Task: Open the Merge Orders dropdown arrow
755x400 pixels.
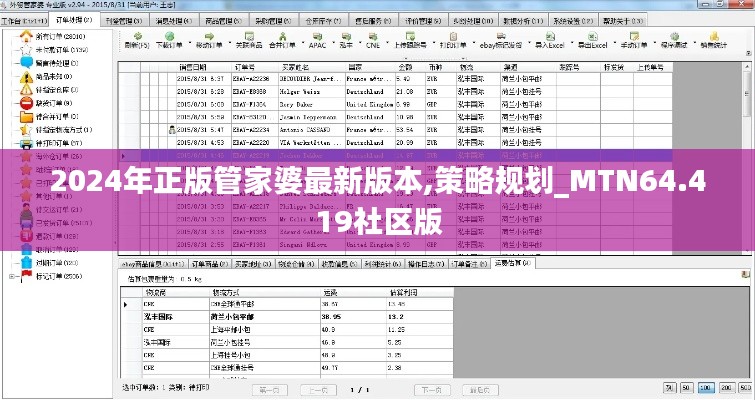Action: tap(301, 41)
